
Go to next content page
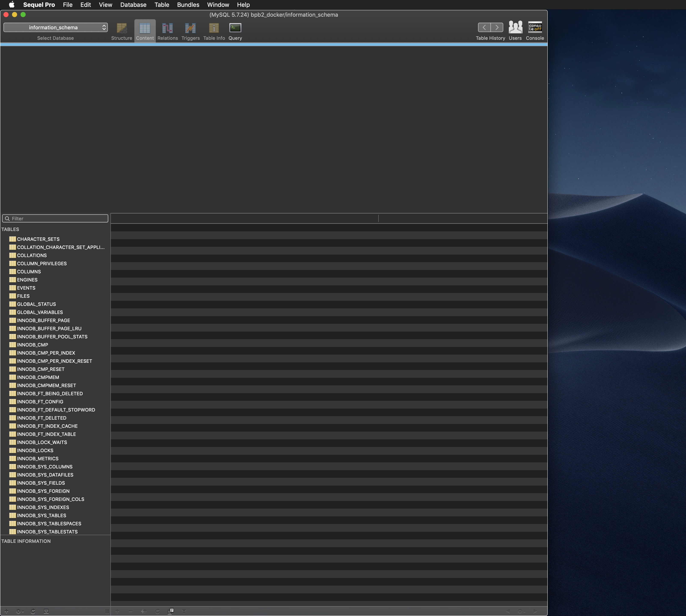pos(535,611)
